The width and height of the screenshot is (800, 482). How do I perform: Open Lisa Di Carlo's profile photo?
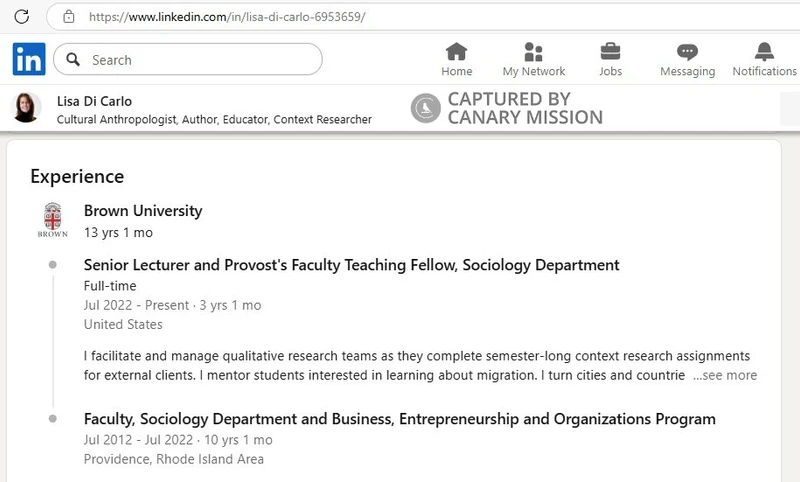coord(26,108)
